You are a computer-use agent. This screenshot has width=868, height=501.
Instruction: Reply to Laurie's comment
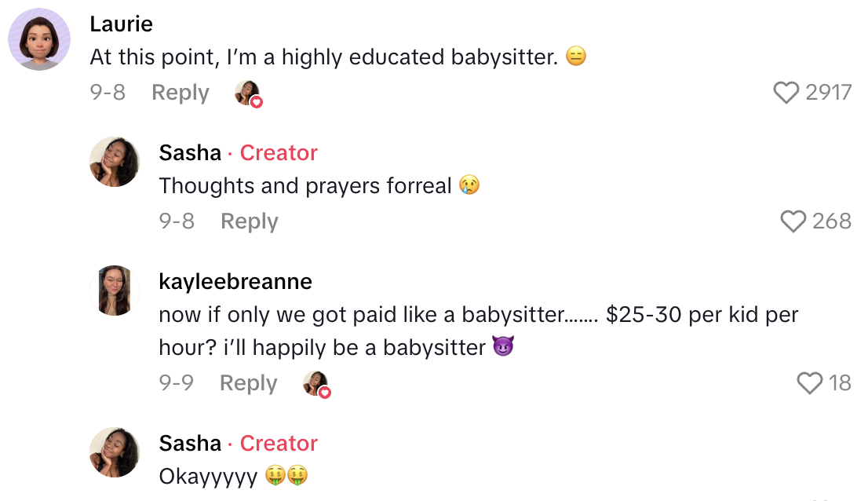pyautogui.click(x=181, y=93)
